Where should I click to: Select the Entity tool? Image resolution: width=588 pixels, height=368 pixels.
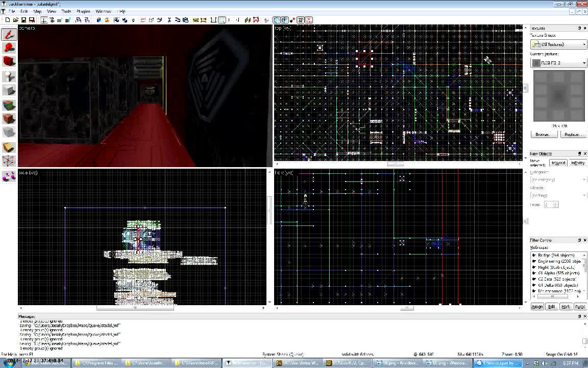(8, 76)
